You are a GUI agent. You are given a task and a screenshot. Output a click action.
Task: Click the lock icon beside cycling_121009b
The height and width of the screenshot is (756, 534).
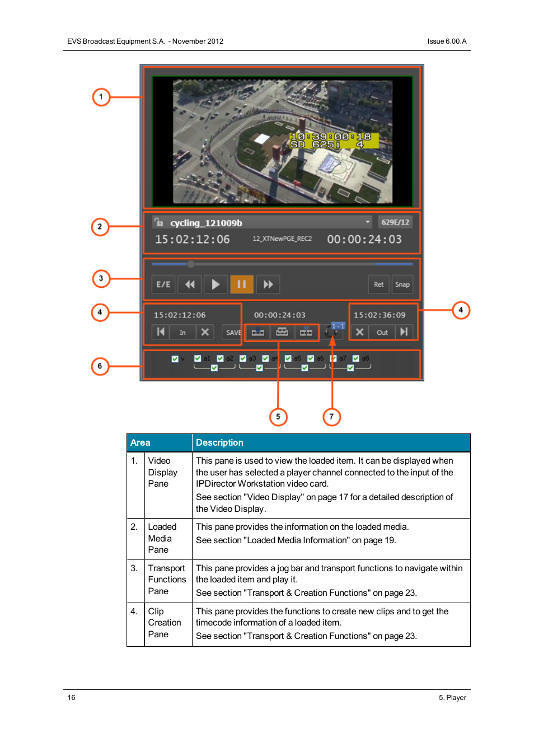click(159, 222)
